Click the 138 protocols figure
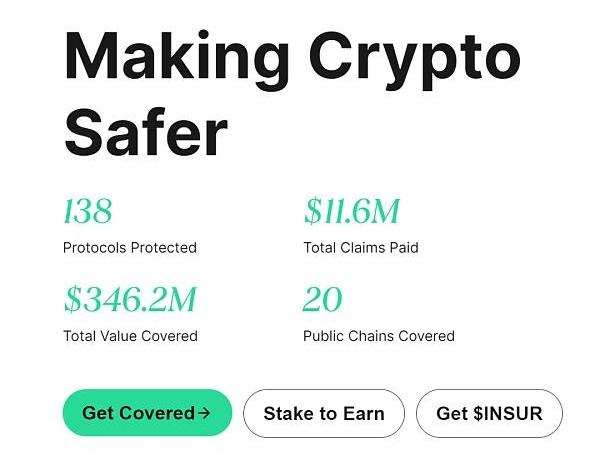This screenshot has width=600, height=455. point(88,211)
